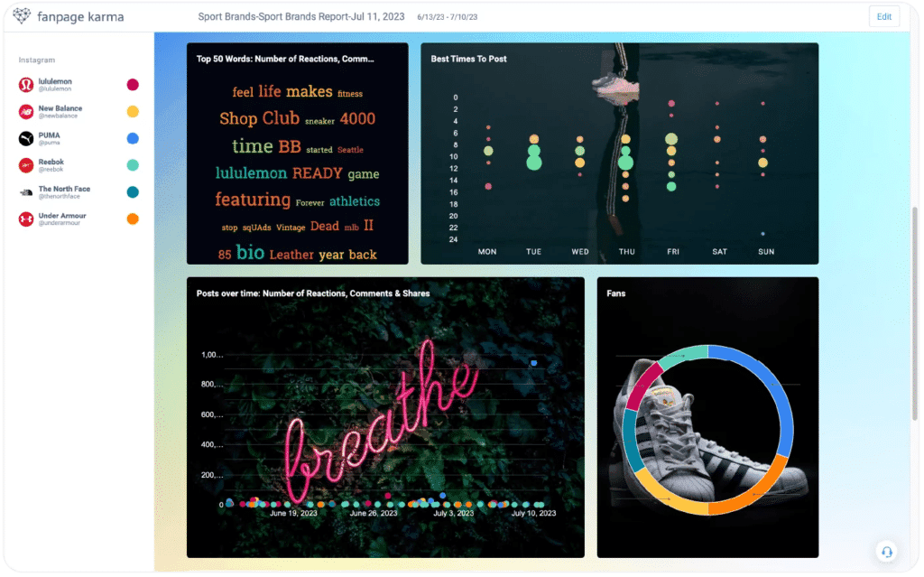The height and width of the screenshot is (577, 924).
Task: Select Under Armour's orange color dot
Action: pos(133,219)
